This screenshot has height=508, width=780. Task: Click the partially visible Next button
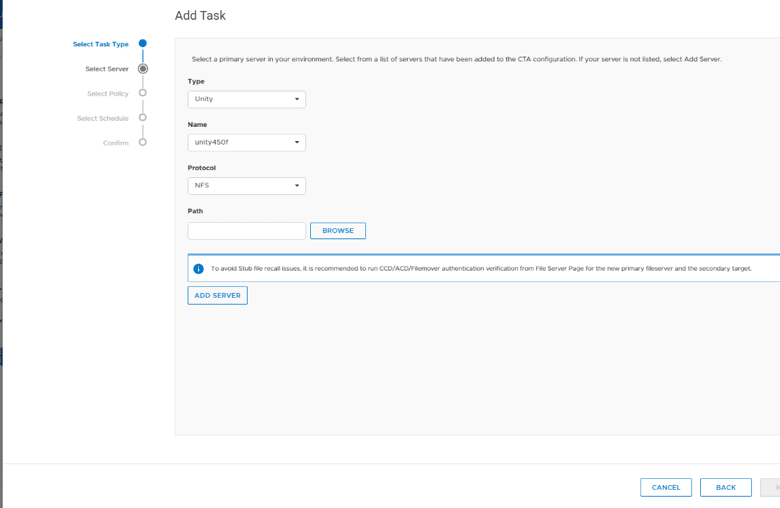[x=770, y=488]
